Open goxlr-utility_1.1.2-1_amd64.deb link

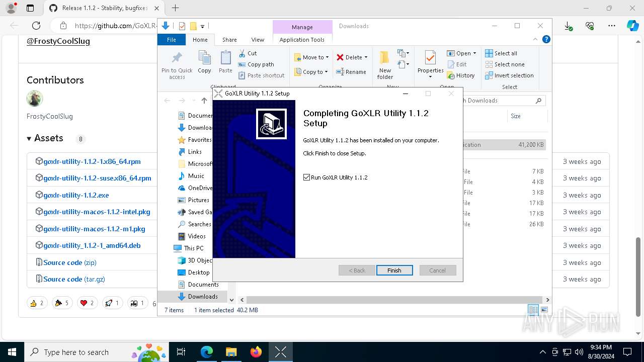coord(92,245)
